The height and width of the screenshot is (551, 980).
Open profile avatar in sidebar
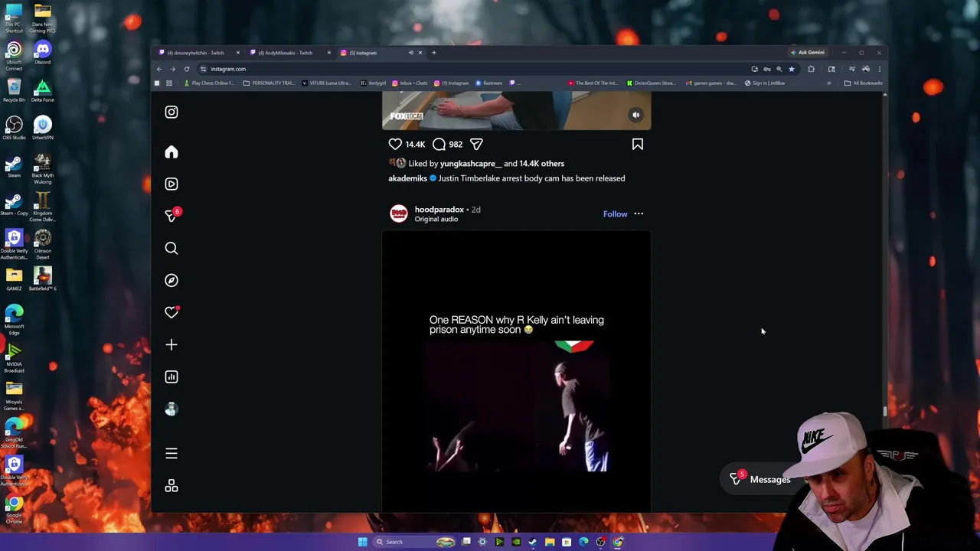click(x=171, y=409)
